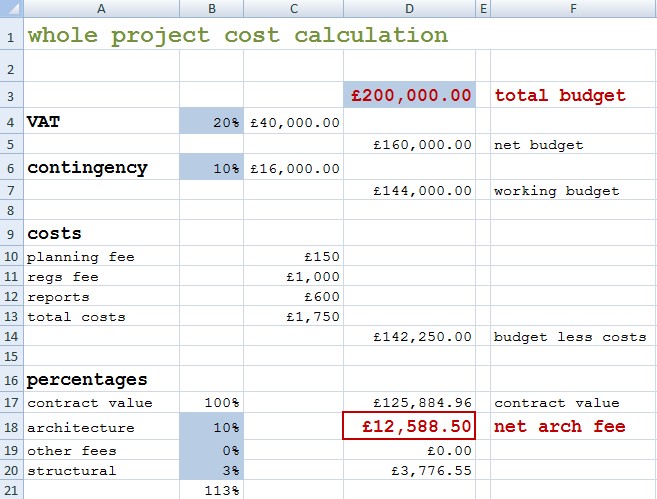Select the £600 reports value
Viewport: 657px width, 499px height.
click(x=294, y=296)
